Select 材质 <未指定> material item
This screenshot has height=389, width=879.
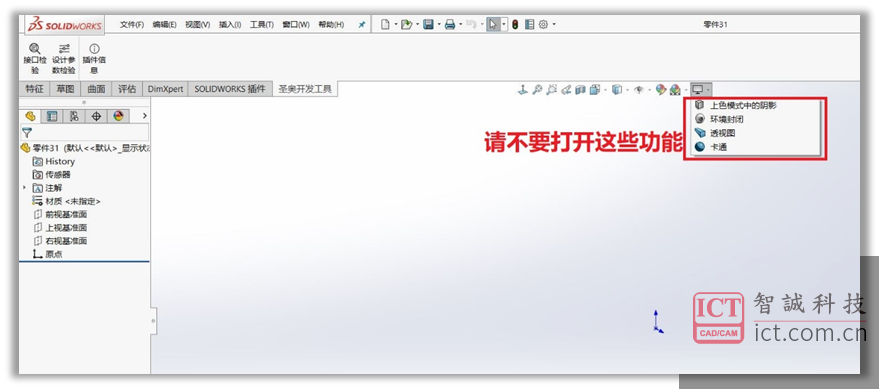pyautogui.click(x=66, y=201)
